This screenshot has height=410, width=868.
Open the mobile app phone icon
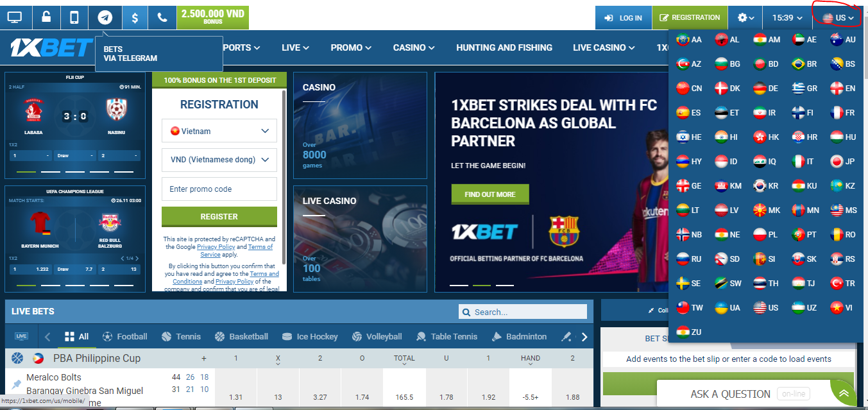[74, 17]
